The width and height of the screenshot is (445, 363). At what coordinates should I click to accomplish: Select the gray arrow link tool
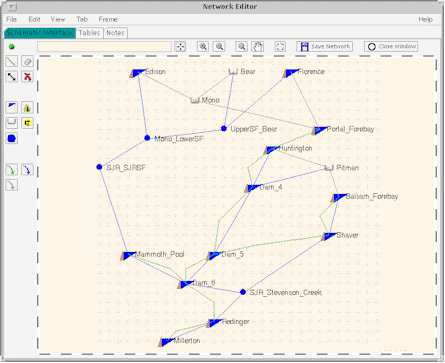pyautogui.click(x=12, y=185)
